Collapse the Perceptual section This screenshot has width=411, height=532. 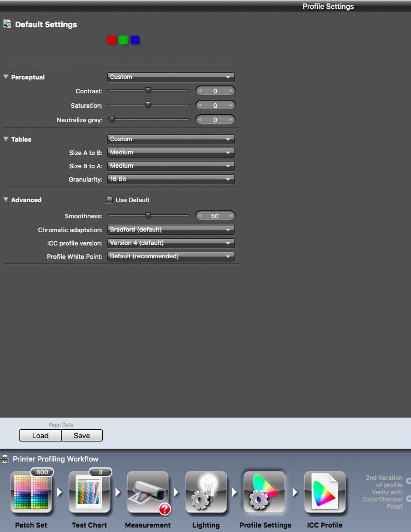[x=6, y=77]
